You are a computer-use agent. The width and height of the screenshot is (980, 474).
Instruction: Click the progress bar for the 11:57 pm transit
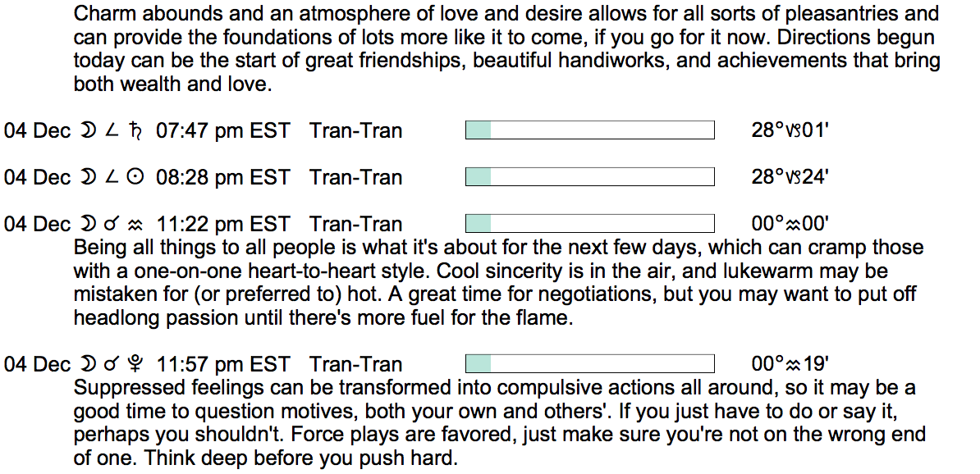pos(589,363)
